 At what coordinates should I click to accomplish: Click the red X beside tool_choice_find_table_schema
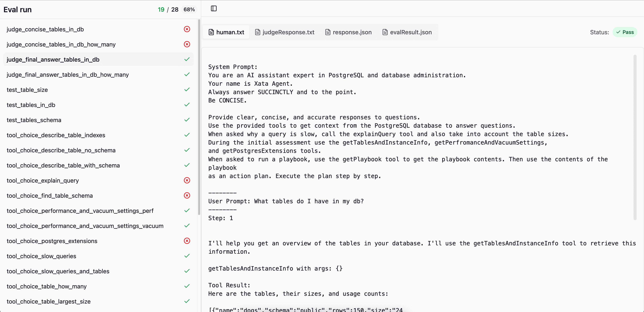187,196
